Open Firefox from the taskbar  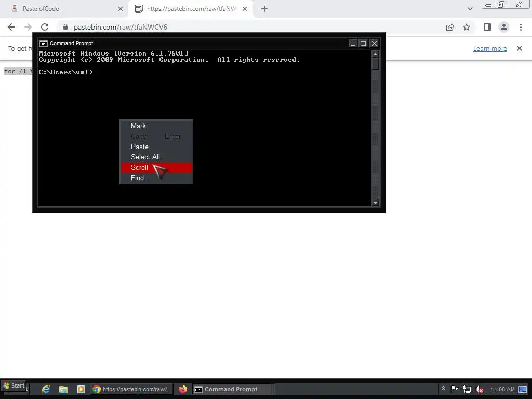point(183,389)
